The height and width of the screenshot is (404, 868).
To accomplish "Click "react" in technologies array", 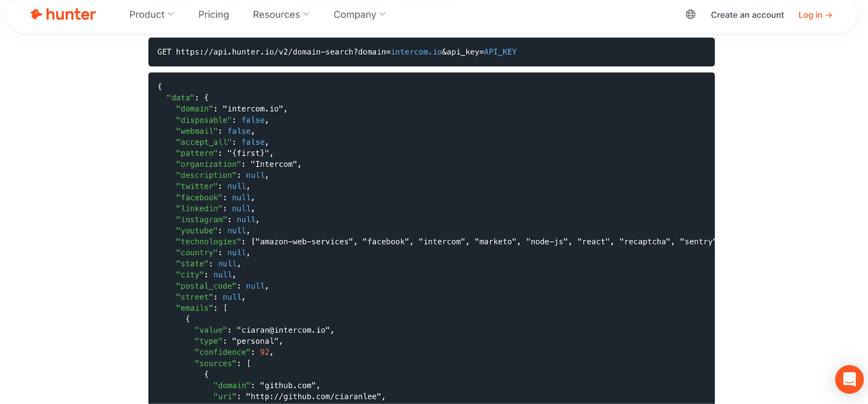I will click(x=593, y=242).
